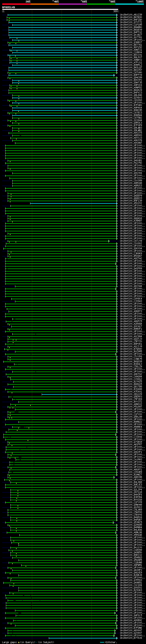Select hit UniRef100_A5X2V2
The width and height of the screenshot is (146, 644).
(131, 203)
